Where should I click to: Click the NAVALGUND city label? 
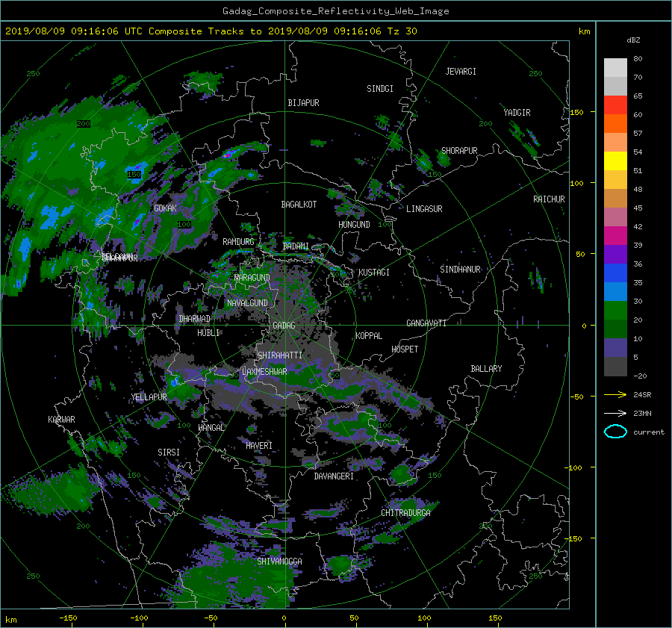click(x=247, y=303)
